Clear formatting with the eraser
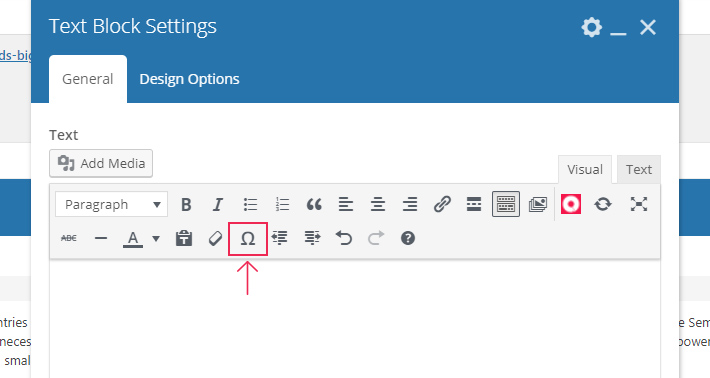Viewport: 710px width, 378px height. 216,238
